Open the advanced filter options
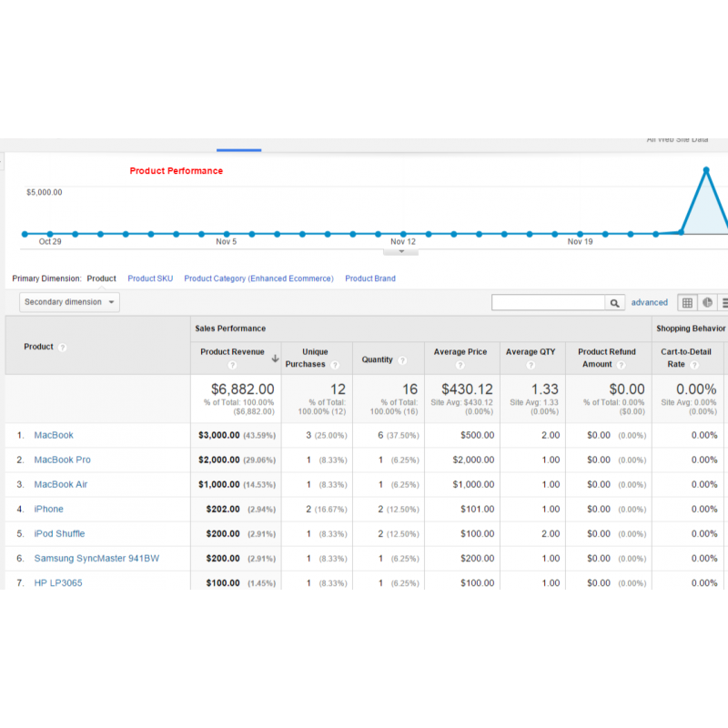This screenshot has width=728, height=728. [650, 301]
